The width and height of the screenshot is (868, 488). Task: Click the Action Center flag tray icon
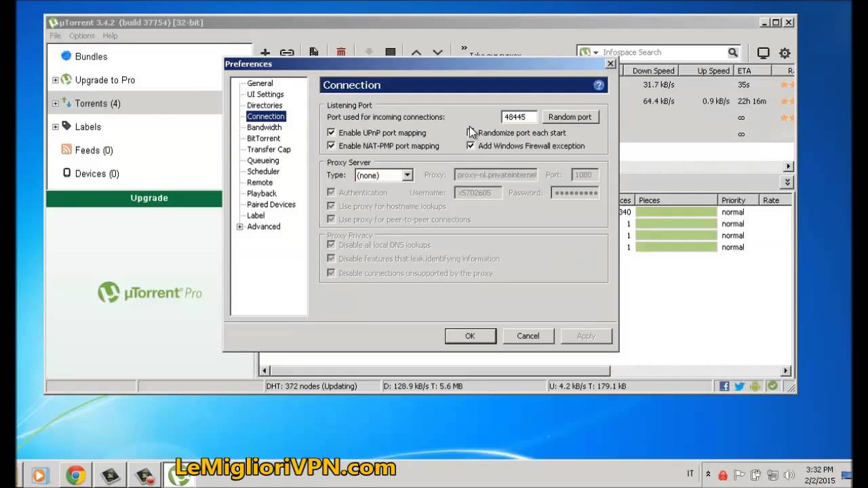point(740,475)
